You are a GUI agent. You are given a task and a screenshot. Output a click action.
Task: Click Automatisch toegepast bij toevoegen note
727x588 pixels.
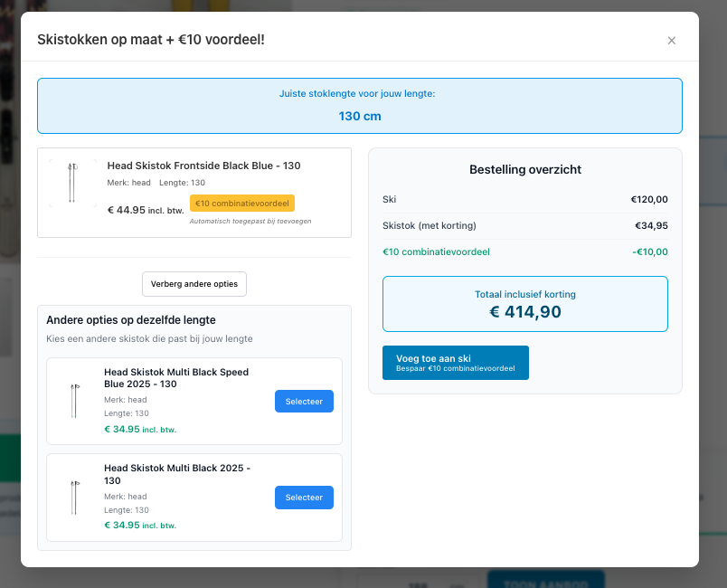click(250, 222)
